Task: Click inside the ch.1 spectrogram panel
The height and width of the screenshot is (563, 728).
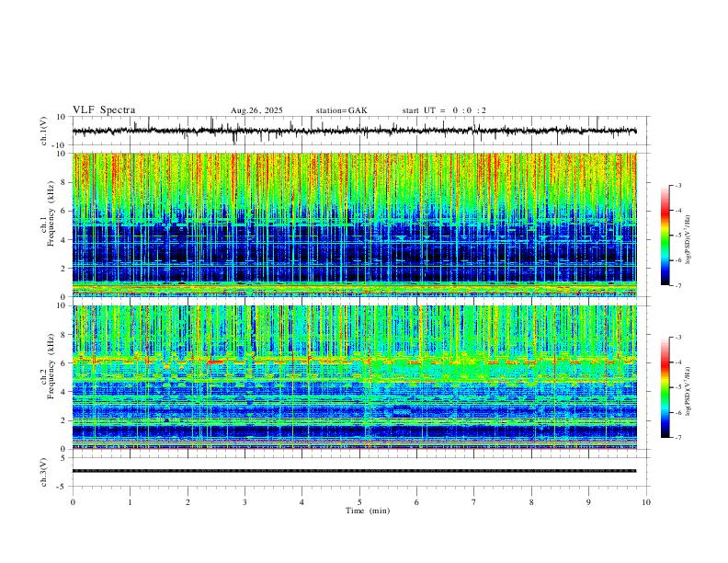Action: pos(354,224)
